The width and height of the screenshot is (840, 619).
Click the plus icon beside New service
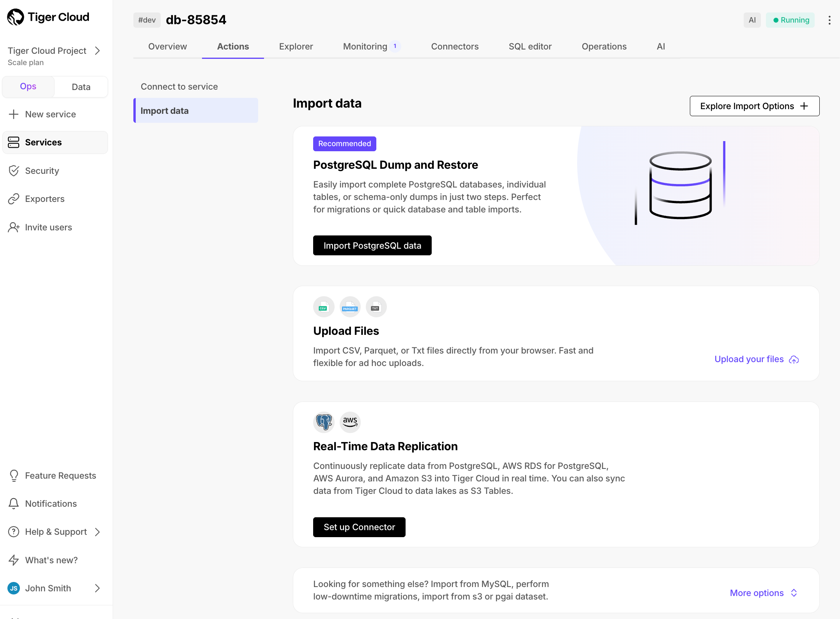[14, 114]
